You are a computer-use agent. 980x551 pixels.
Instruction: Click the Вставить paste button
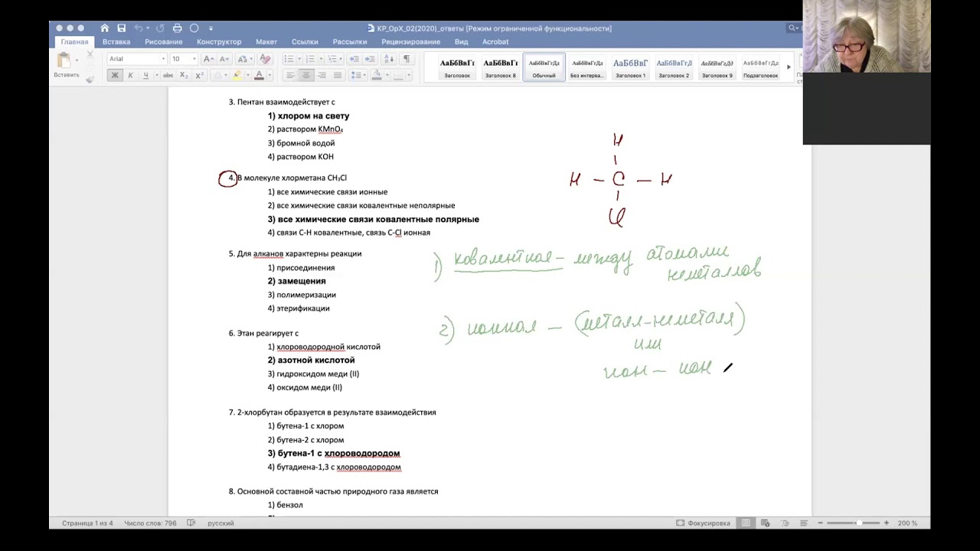pyautogui.click(x=66, y=65)
